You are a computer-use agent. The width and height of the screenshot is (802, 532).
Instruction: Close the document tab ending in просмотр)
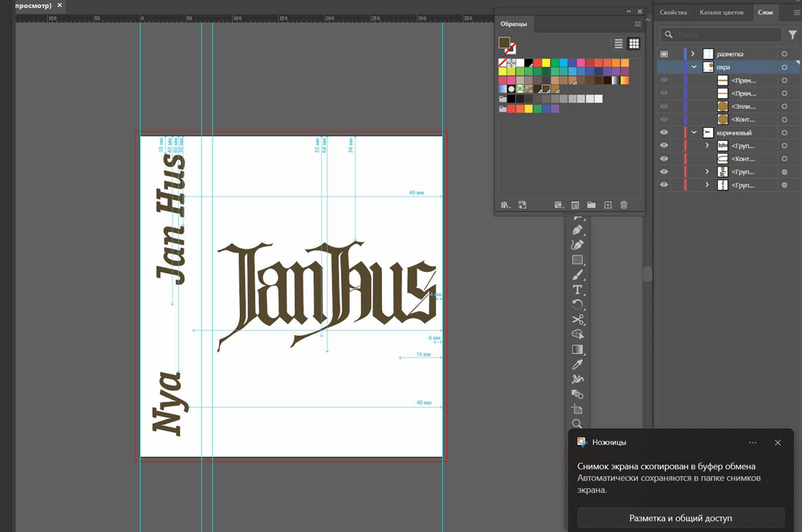(x=60, y=5)
